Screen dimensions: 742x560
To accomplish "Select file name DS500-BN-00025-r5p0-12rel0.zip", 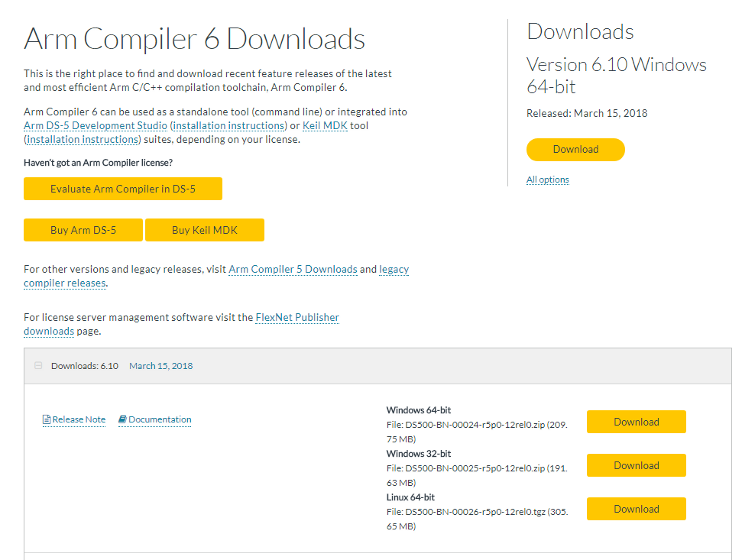I will 475,468.
